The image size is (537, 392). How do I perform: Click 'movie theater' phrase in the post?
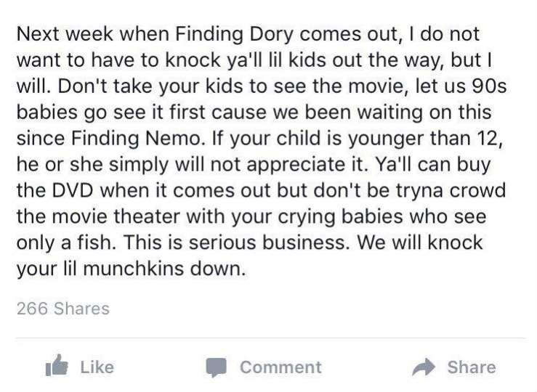click(116, 216)
